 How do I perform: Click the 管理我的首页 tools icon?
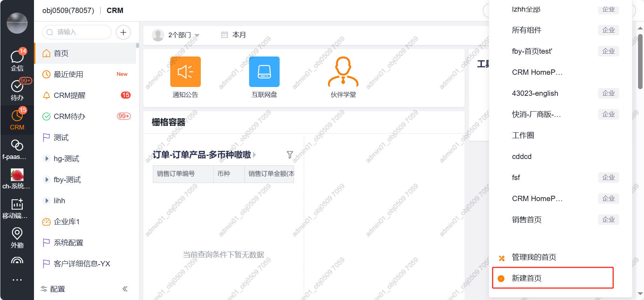pyautogui.click(x=502, y=258)
